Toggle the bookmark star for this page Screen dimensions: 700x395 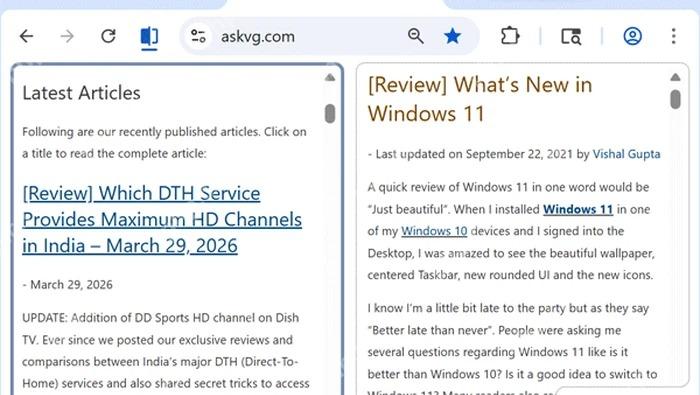point(452,36)
